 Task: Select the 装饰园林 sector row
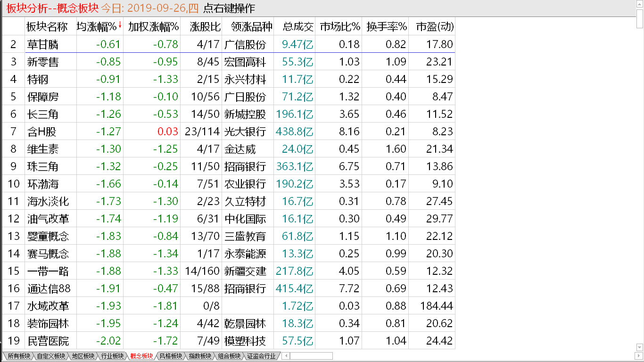[229, 323]
